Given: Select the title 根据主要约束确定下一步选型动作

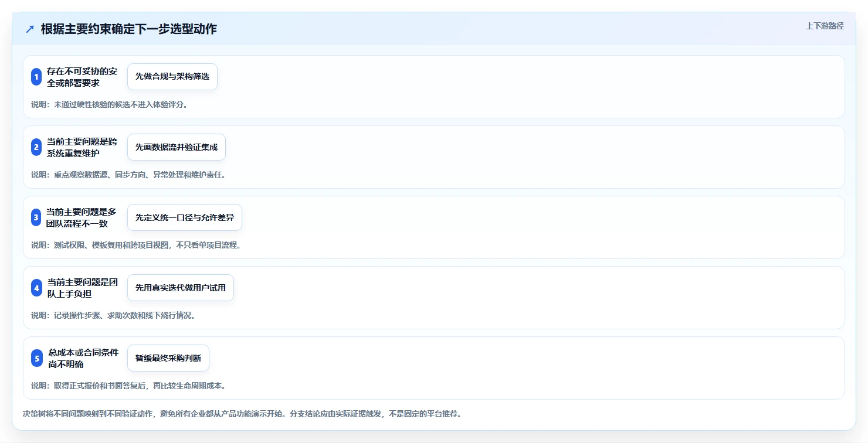Looking at the screenshot, I should coord(129,29).
